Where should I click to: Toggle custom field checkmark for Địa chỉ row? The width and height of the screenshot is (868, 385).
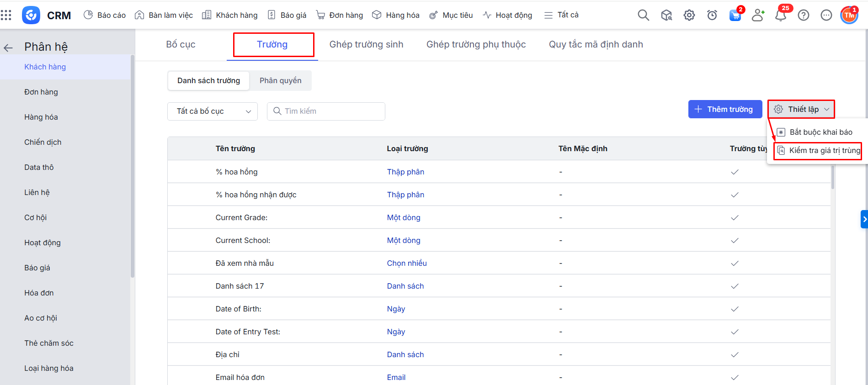pos(735,355)
